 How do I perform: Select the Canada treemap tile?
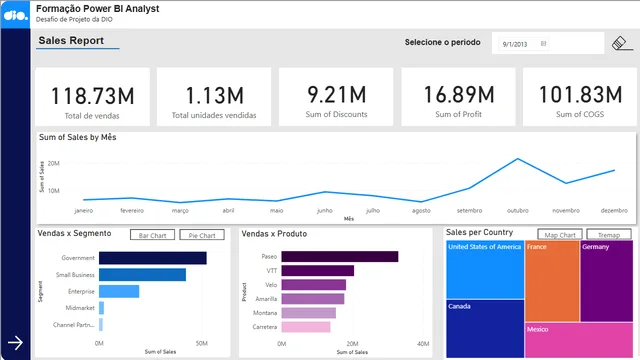click(485, 329)
